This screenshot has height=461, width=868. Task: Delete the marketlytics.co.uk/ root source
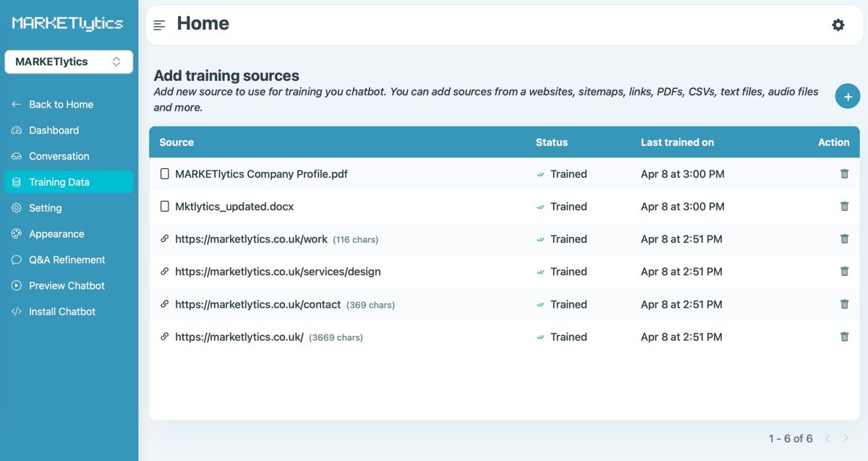pos(844,337)
